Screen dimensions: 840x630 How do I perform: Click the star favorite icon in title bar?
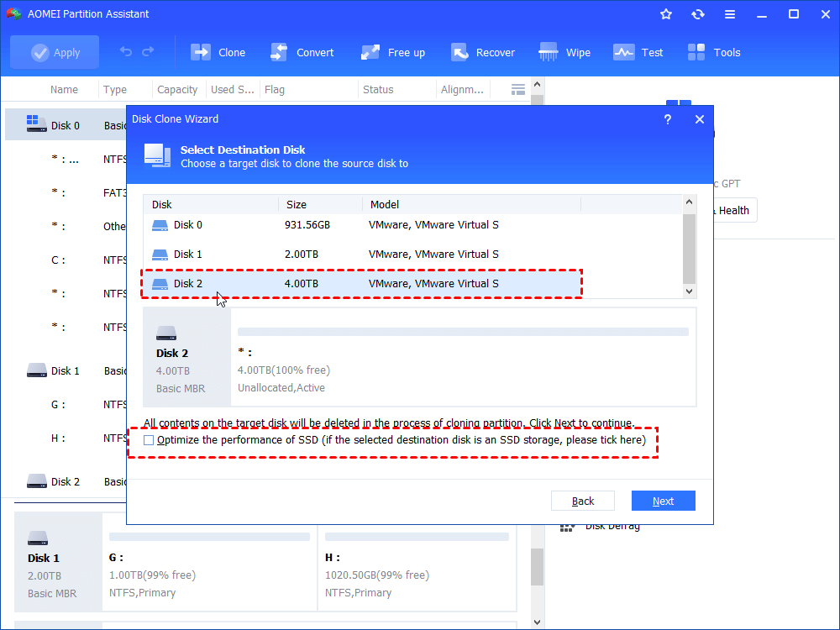coord(666,14)
